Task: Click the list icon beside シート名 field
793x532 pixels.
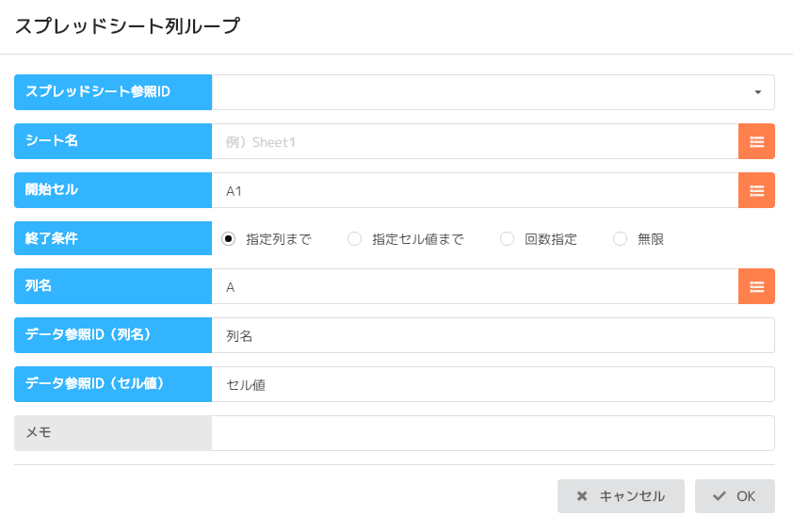Action: click(756, 141)
